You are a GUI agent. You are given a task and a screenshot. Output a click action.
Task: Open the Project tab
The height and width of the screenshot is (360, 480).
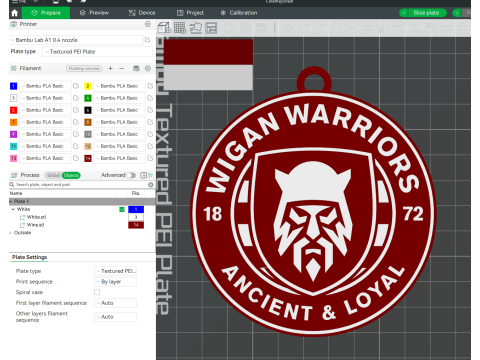pos(190,13)
